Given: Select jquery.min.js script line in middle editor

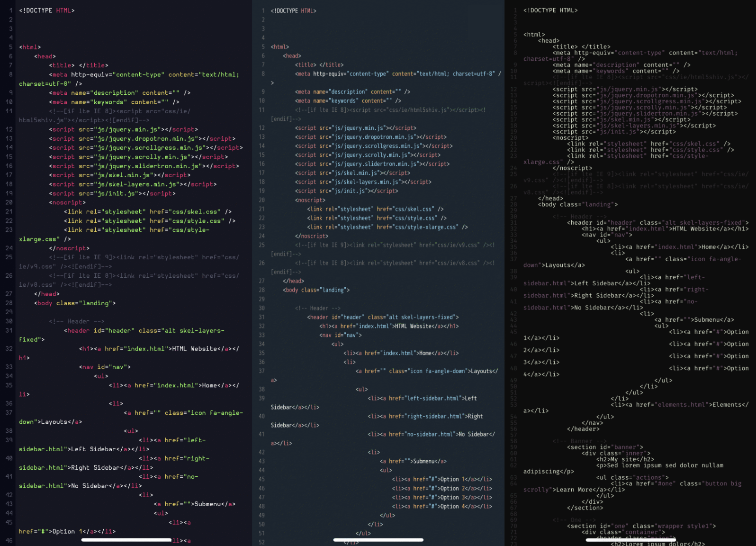Looking at the screenshot, I should [356, 128].
